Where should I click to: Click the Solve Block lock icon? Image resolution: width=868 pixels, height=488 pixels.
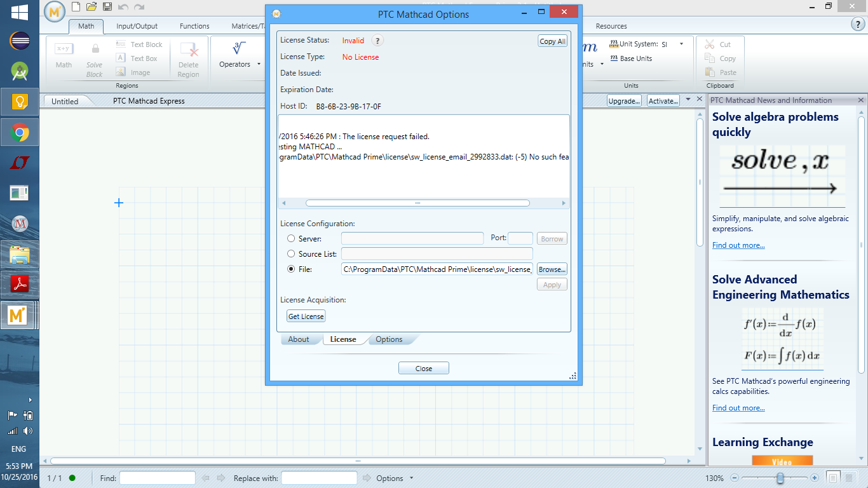pyautogui.click(x=95, y=48)
